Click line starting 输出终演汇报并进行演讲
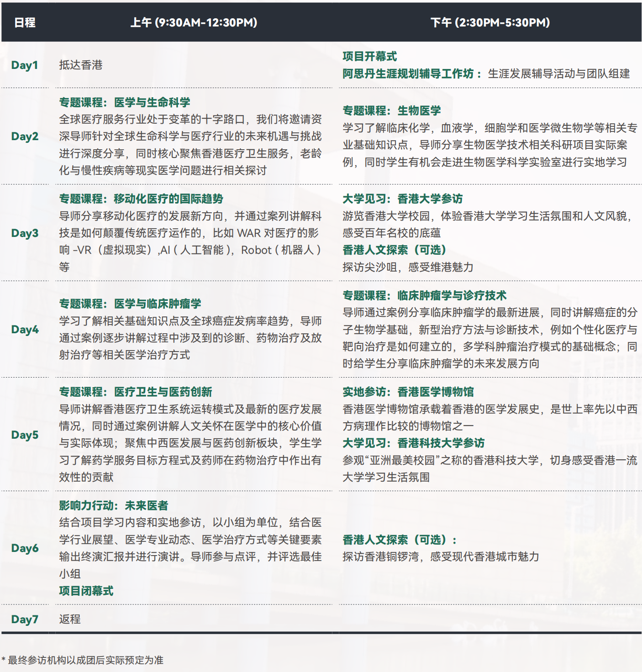Screen dimensions: 642x672 [x=190, y=556]
